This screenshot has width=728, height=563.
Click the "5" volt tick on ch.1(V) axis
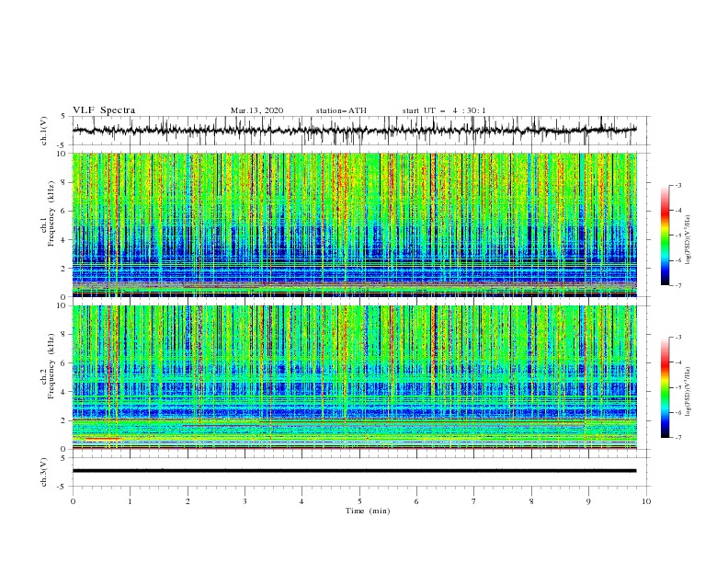tap(64, 116)
